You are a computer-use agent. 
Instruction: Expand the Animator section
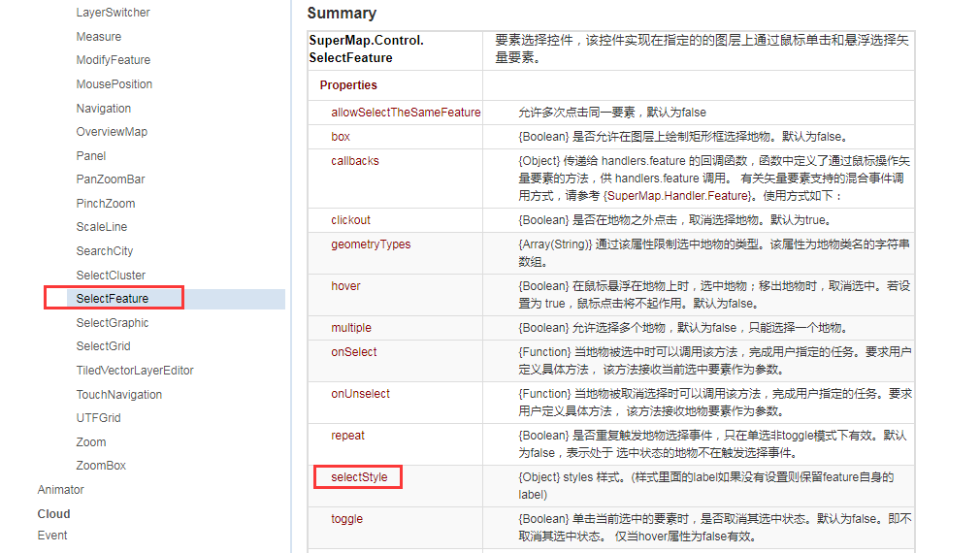coord(60,490)
